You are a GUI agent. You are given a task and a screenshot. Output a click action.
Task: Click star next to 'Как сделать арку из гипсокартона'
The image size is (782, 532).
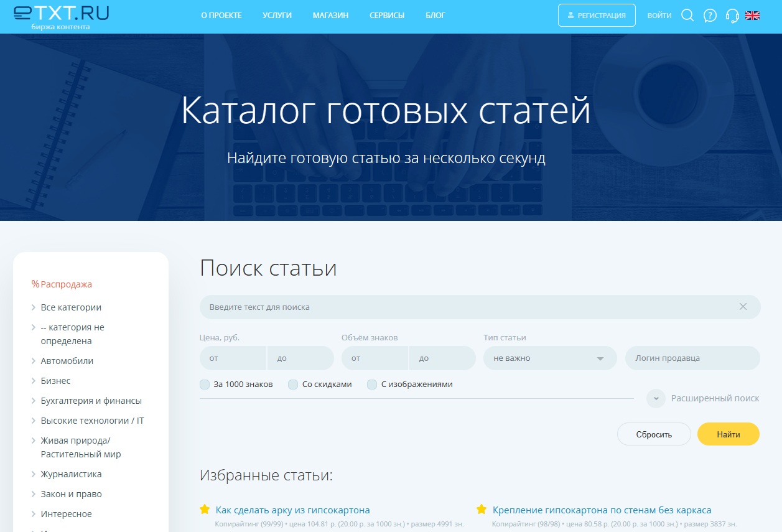click(205, 510)
